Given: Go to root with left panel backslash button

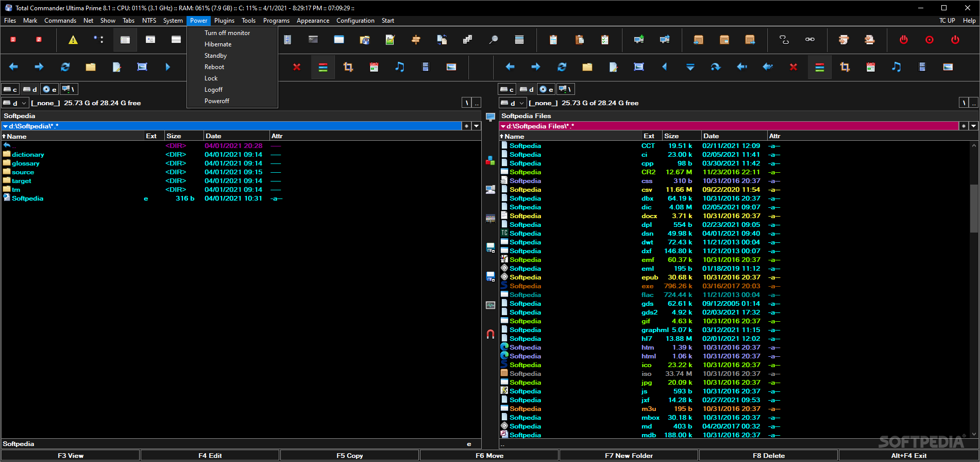Looking at the screenshot, I should click(466, 103).
